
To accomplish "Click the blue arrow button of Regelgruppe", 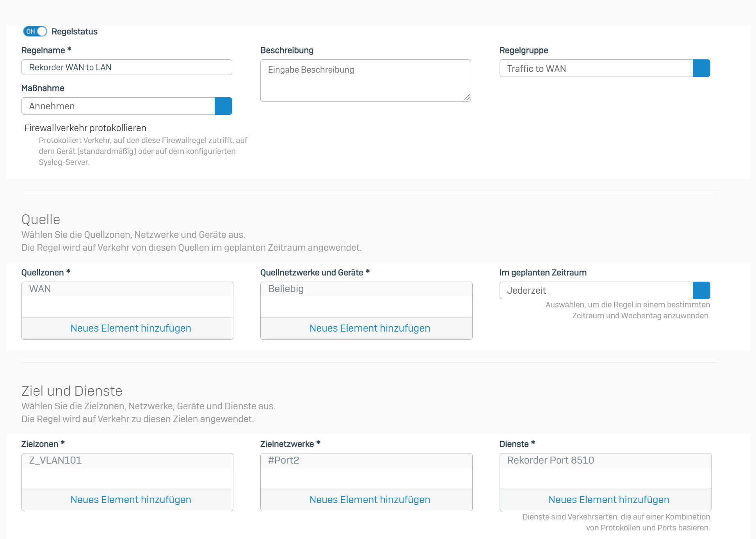I will (701, 68).
